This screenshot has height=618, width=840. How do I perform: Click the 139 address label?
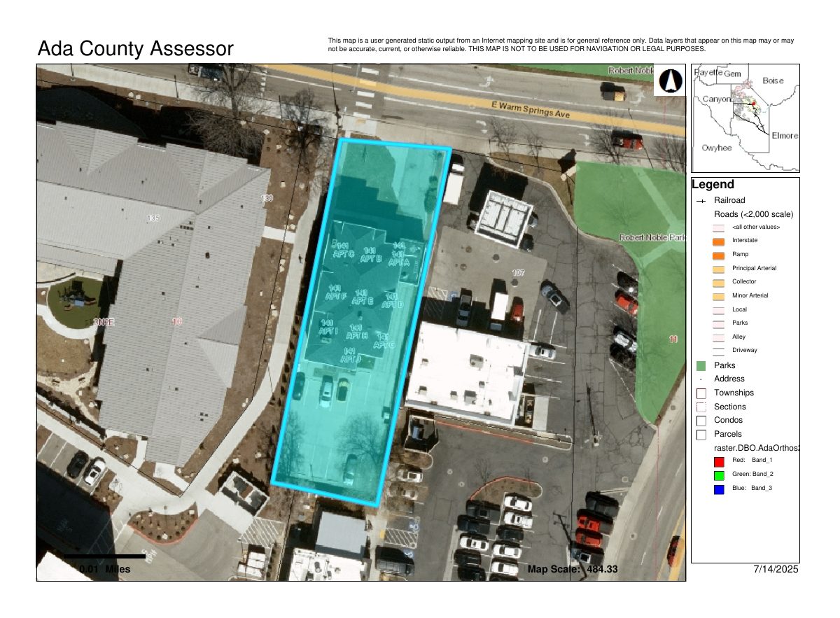coord(267,199)
